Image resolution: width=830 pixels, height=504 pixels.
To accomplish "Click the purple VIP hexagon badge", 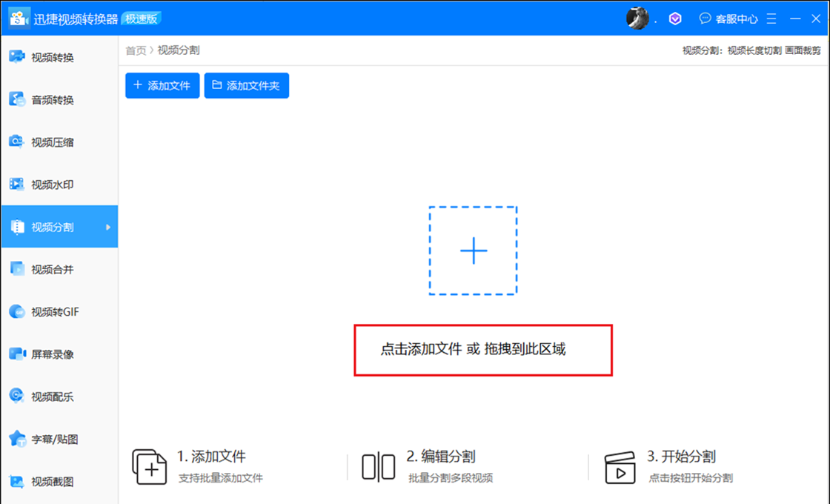I will [675, 19].
